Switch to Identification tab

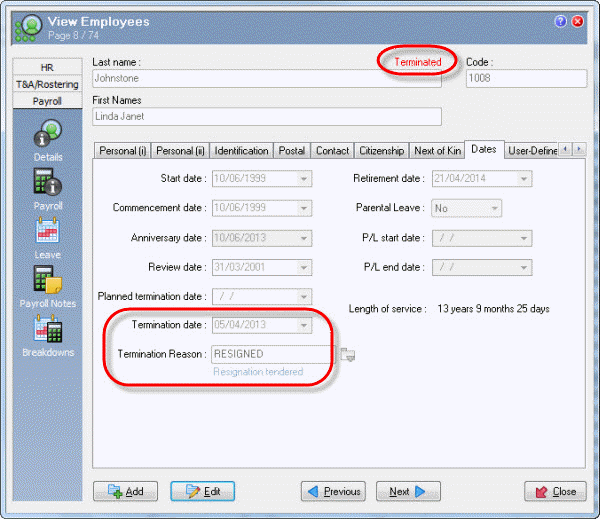[x=241, y=151]
